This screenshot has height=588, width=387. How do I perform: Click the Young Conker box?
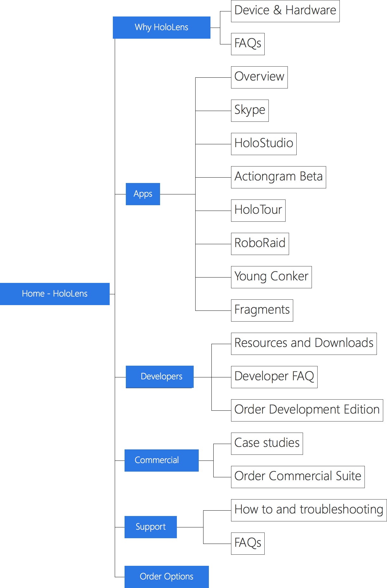(271, 277)
